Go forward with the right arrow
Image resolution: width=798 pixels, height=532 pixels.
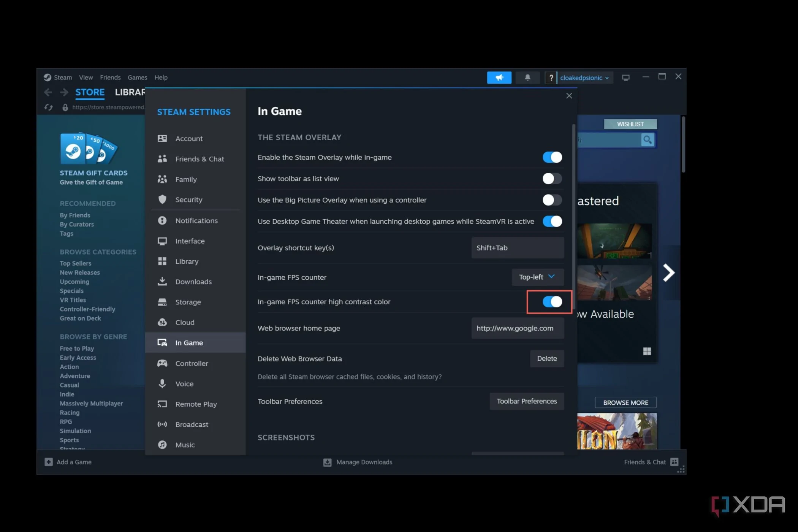(64, 92)
